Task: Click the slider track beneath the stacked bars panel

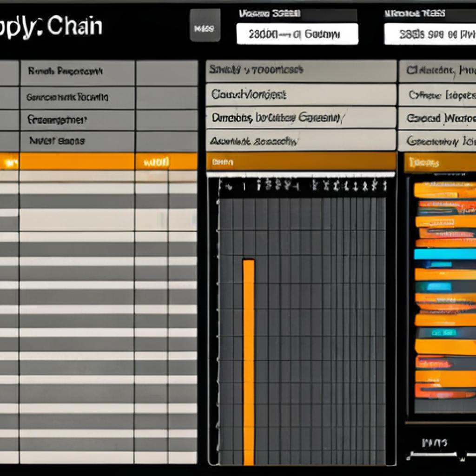Action: point(434,454)
